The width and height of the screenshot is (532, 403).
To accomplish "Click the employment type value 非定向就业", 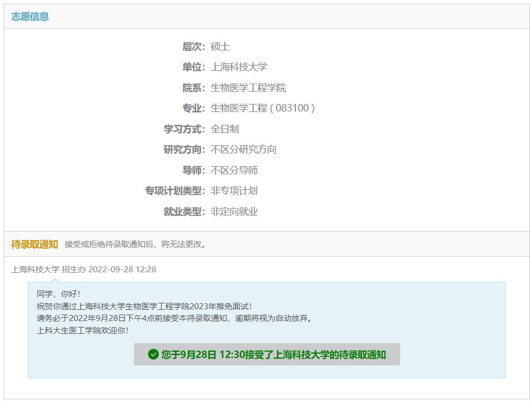I will (234, 212).
